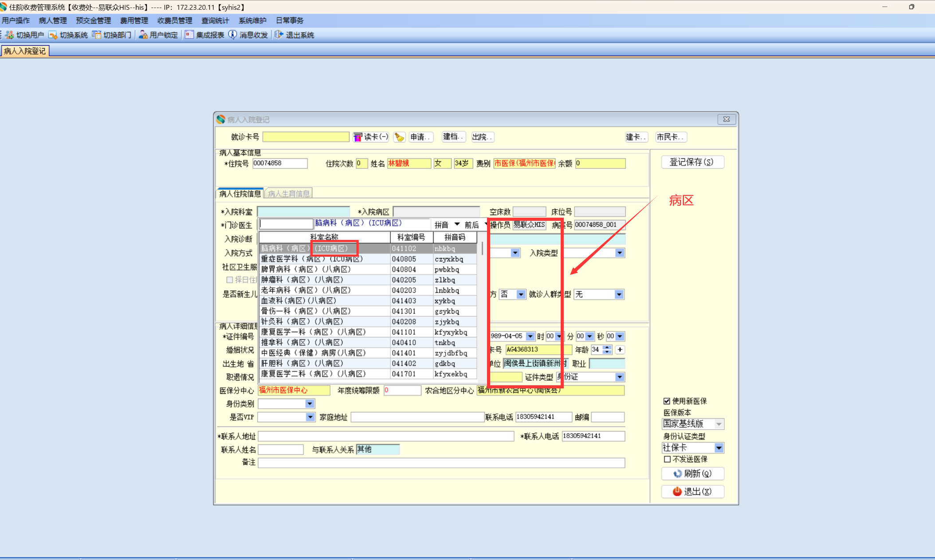Image resolution: width=935 pixels, height=560 pixels.
Task: Uncheck the 使用新医保 checkbox
Action: pyautogui.click(x=667, y=401)
